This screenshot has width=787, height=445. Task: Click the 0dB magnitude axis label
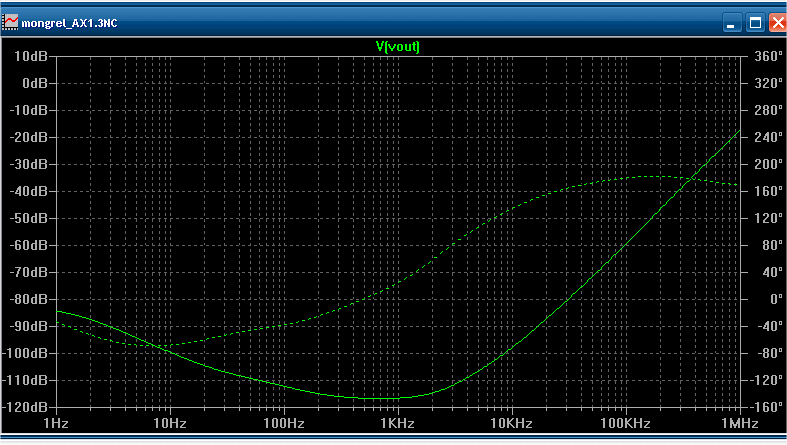(35, 83)
